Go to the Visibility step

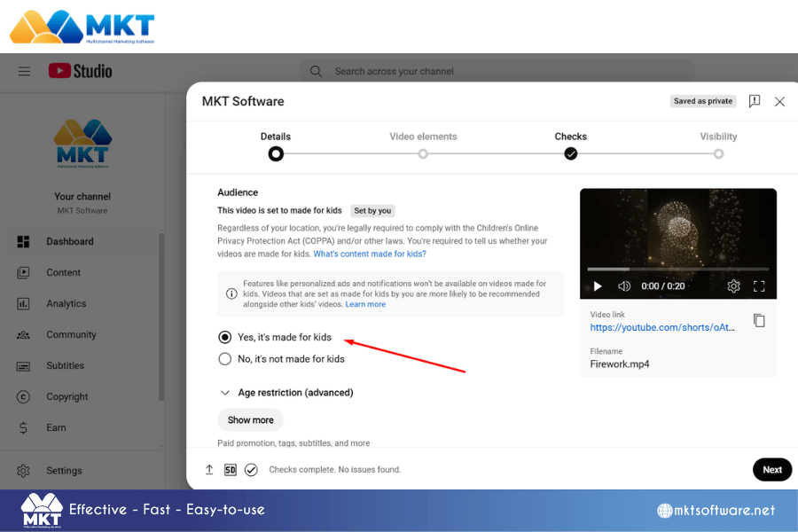(x=718, y=145)
